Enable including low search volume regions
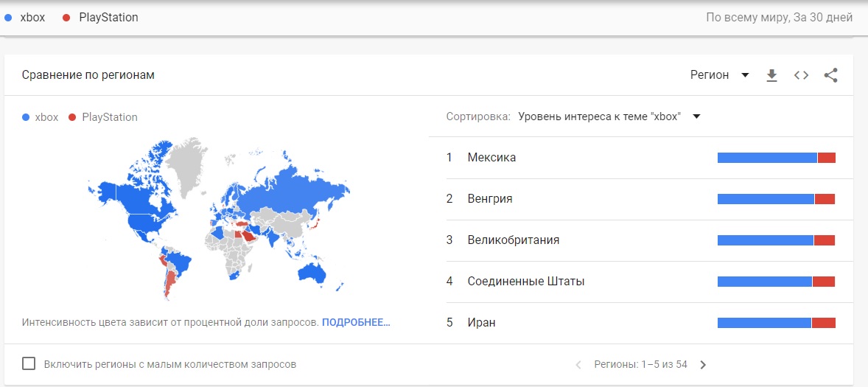868x387 pixels. tap(29, 363)
